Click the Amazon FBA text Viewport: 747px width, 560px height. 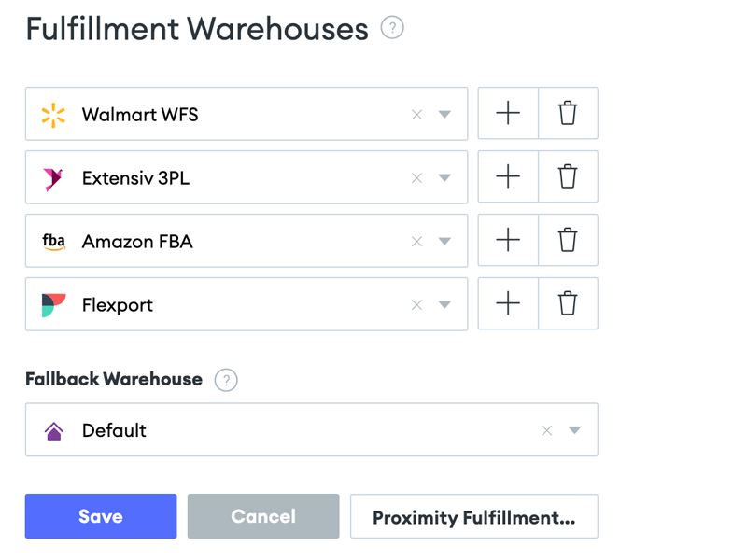[x=137, y=242]
